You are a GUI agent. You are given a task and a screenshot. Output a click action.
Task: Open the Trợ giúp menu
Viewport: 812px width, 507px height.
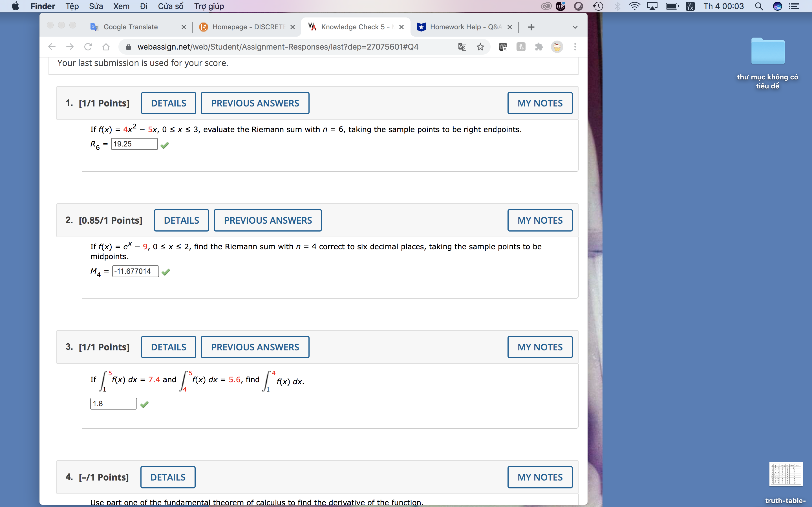tap(209, 6)
